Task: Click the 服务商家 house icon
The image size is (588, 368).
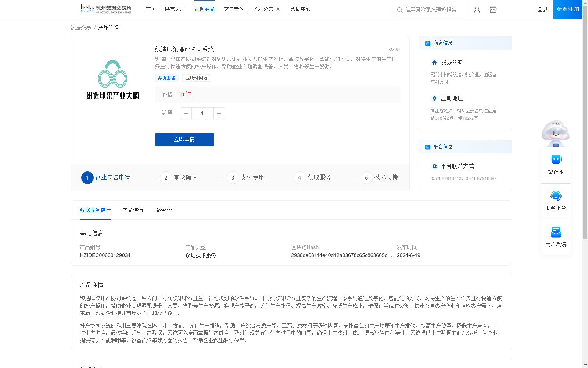Action: (x=434, y=63)
